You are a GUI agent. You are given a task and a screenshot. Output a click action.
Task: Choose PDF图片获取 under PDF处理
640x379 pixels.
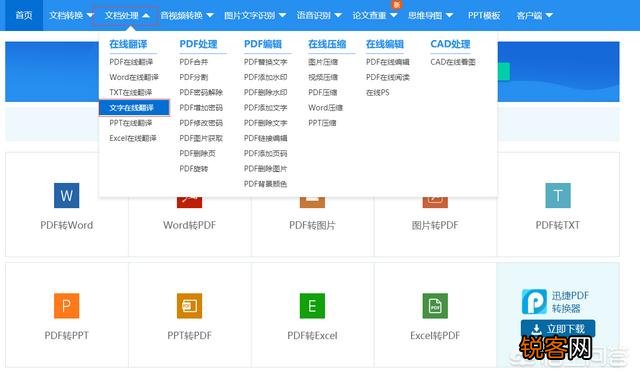[201, 138]
